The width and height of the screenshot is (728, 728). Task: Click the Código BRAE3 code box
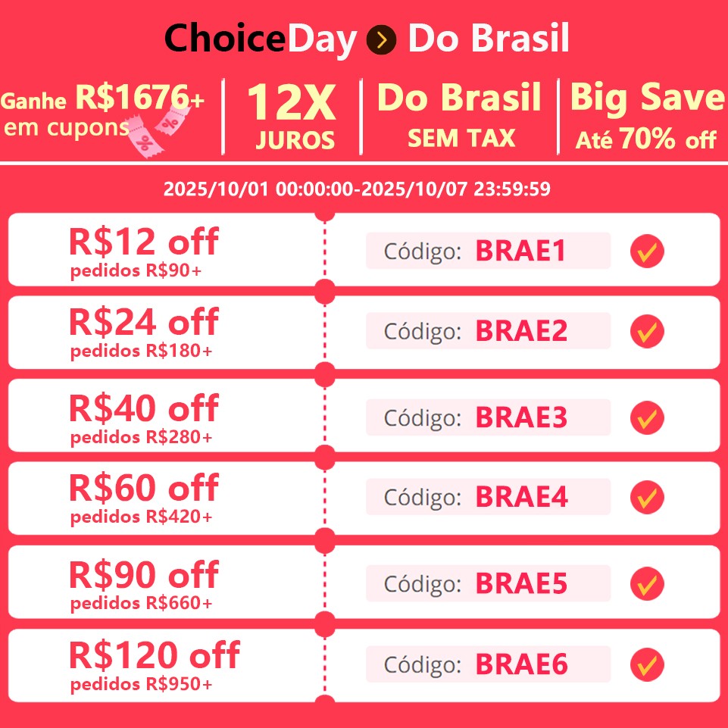click(488, 417)
